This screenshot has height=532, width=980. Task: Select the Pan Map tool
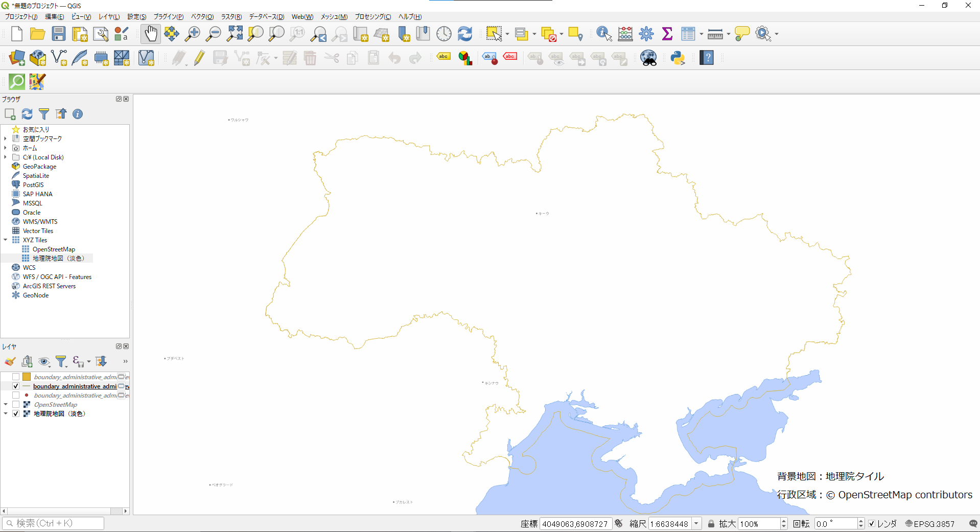click(151, 34)
